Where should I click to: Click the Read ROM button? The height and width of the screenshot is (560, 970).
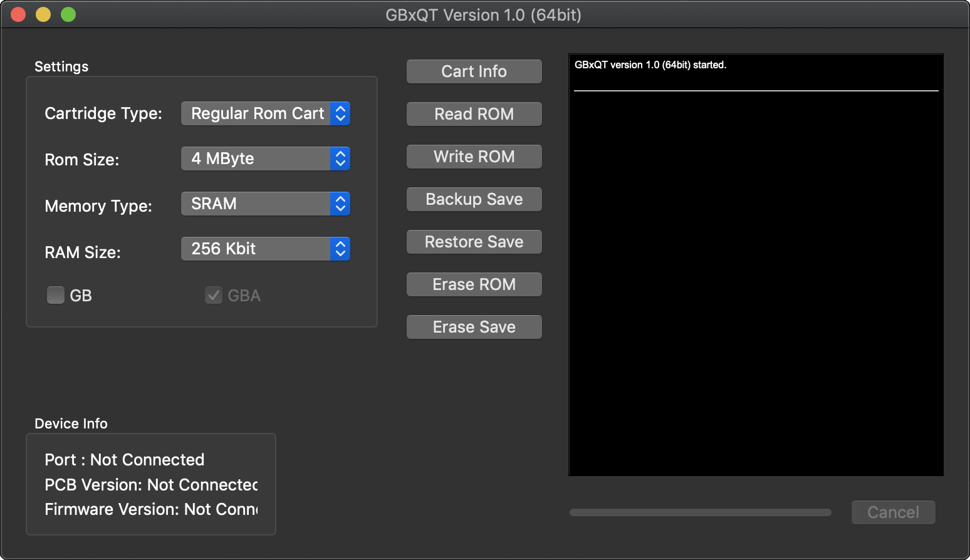pyautogui.click(x=474, y=114)
